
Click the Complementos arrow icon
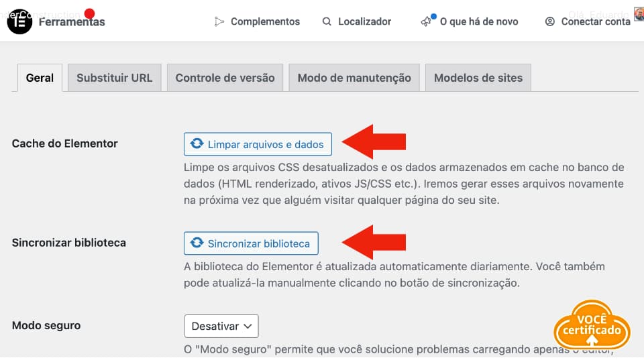click(219, 21)
